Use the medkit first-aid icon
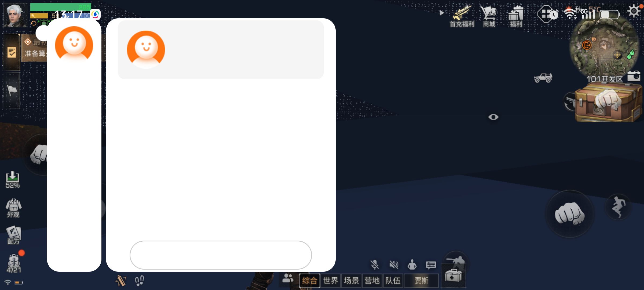The height and width of the screenshot is (290, 644). (453, 275)
